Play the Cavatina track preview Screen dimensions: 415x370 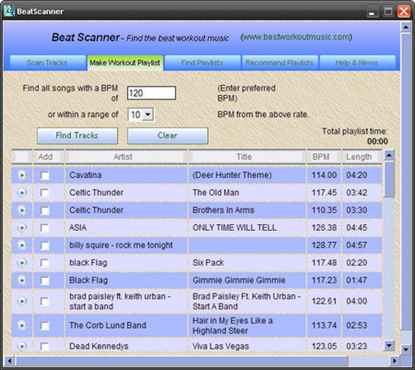click(x=22, y=175)
